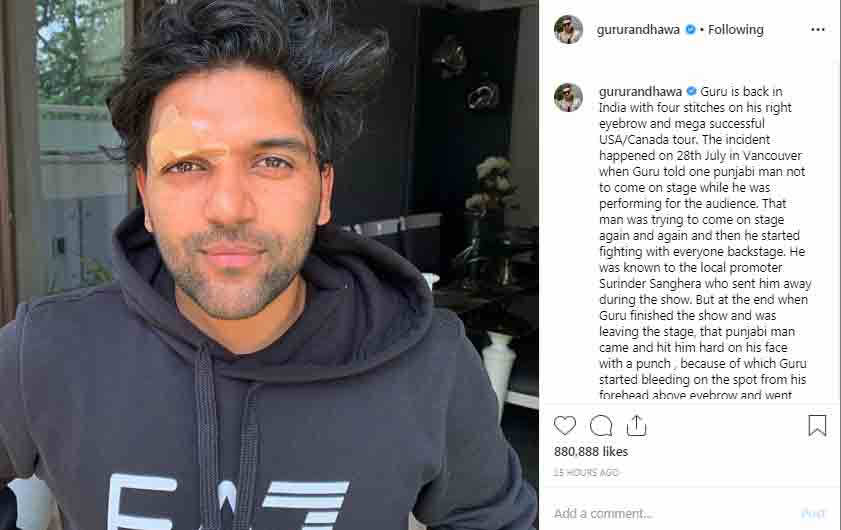Click the Post comment button

click(813, 513)
